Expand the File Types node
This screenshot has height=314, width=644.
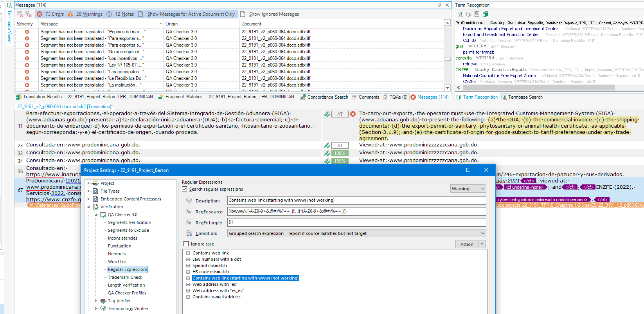[88, 191]
